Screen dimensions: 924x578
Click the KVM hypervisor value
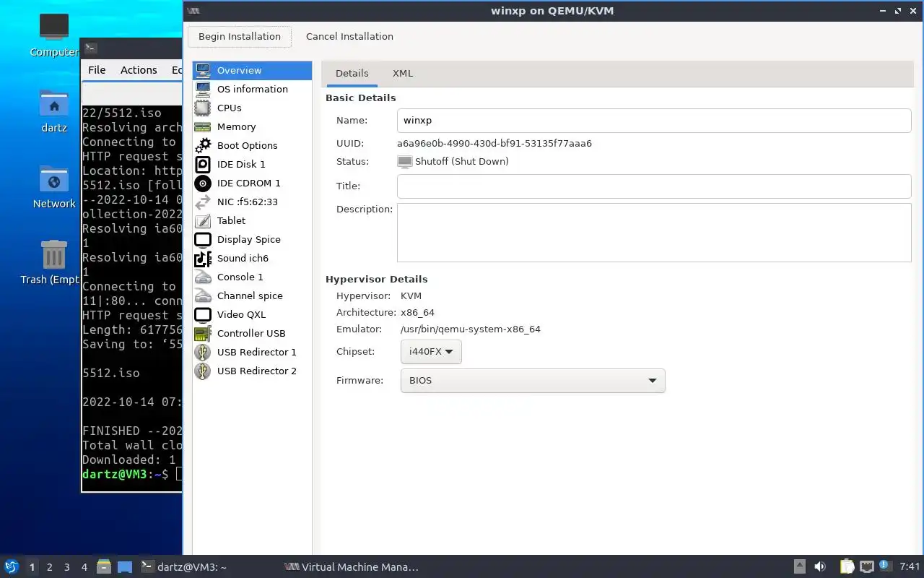tap(411, 296)
